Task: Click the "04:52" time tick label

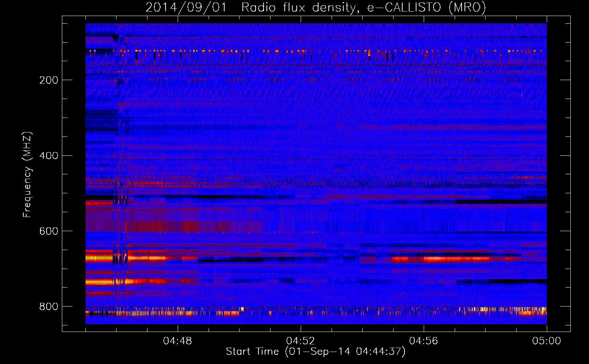Action: tap(301, 341)
